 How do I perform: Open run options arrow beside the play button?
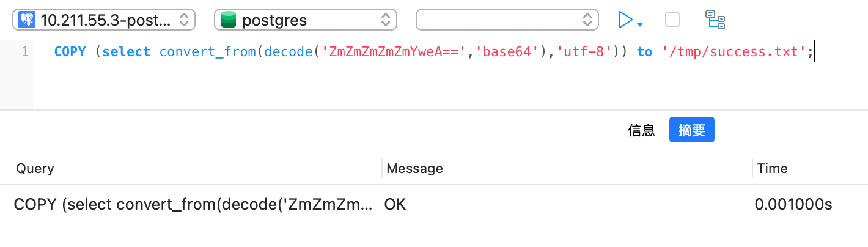tap(639, 24)
